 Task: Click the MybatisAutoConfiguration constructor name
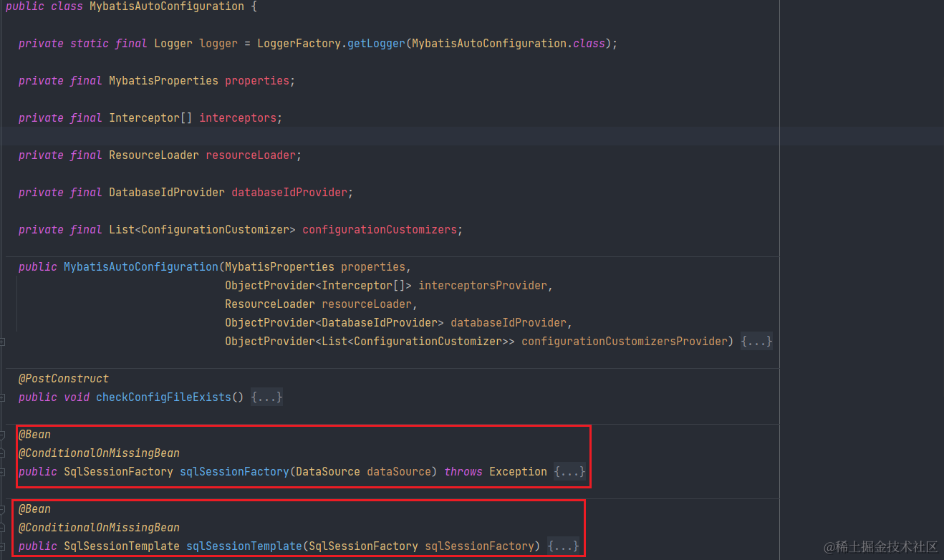click(141, 267)
